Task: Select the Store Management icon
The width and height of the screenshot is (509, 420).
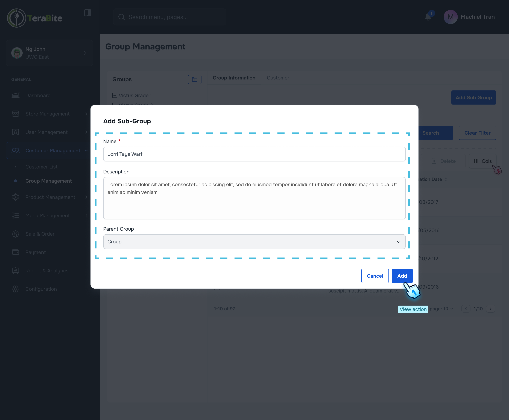Action: pos(16,114)
